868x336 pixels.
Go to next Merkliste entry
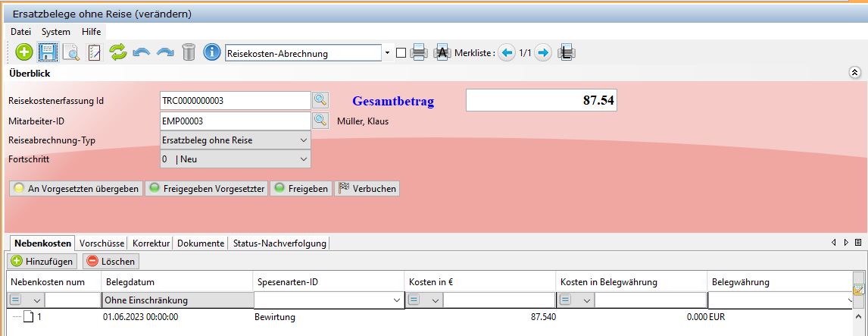[543, 53]
